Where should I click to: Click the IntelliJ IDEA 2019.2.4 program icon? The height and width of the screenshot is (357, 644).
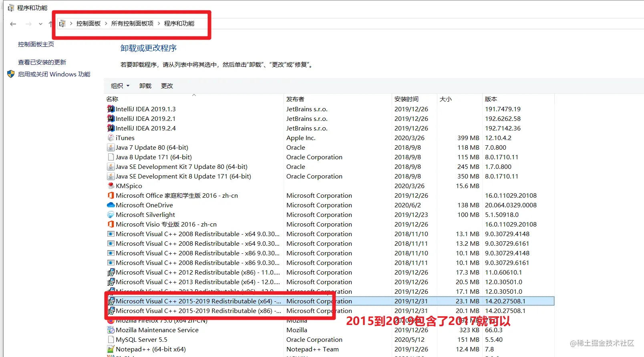point(111,128)
